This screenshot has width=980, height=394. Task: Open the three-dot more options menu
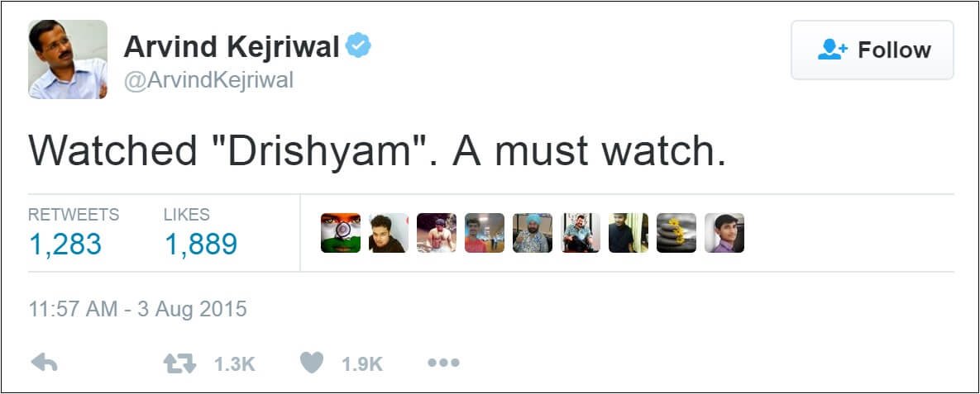pyautogui.click(x=444, y=363)
